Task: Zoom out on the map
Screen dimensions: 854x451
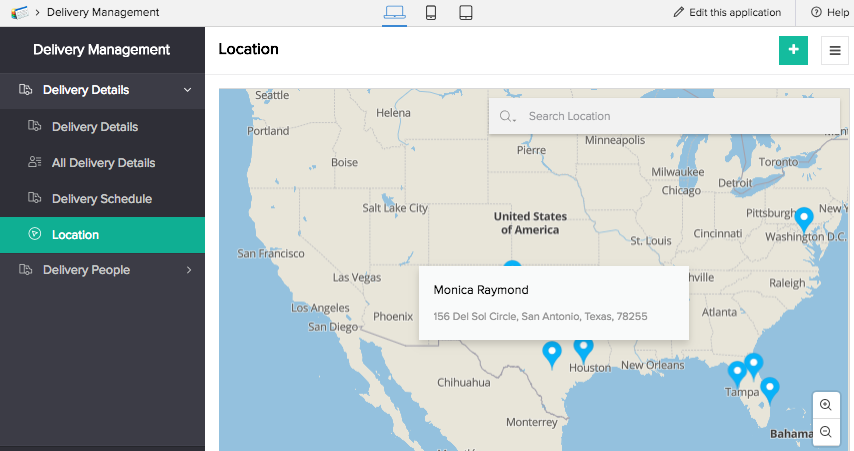Action: [826, 432]
